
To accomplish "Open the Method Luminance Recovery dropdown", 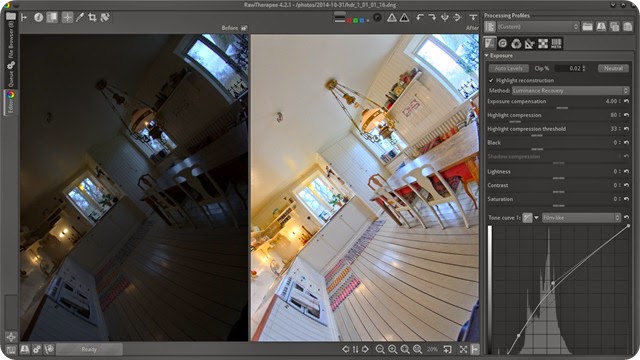I will pos(571,91).
